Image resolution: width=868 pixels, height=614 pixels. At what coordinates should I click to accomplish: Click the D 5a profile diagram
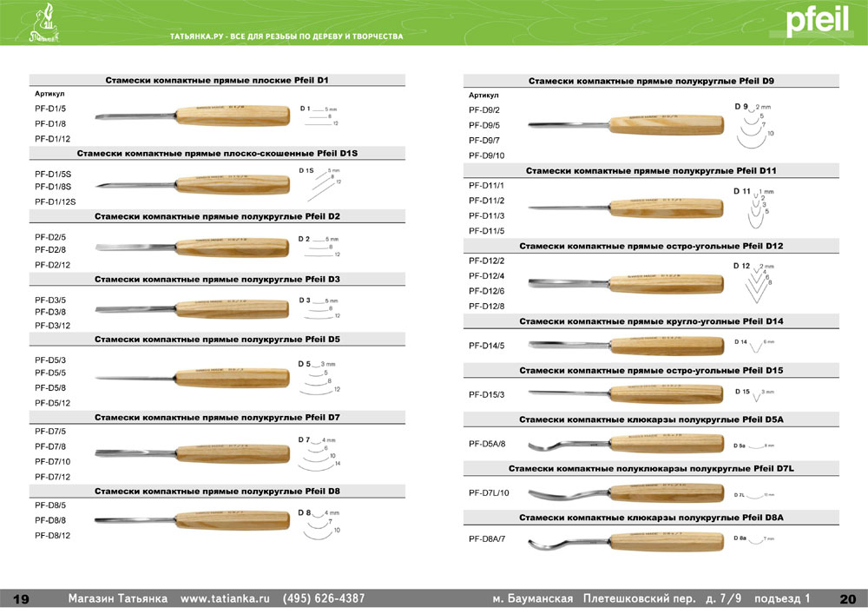click(754, 446)
